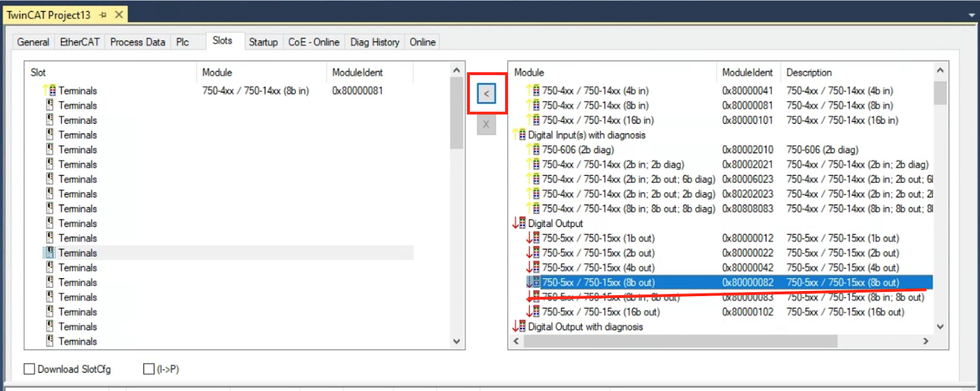Screen dimensions: 980x391
Task: Open the Diag History tab
Action: (375, 42)
